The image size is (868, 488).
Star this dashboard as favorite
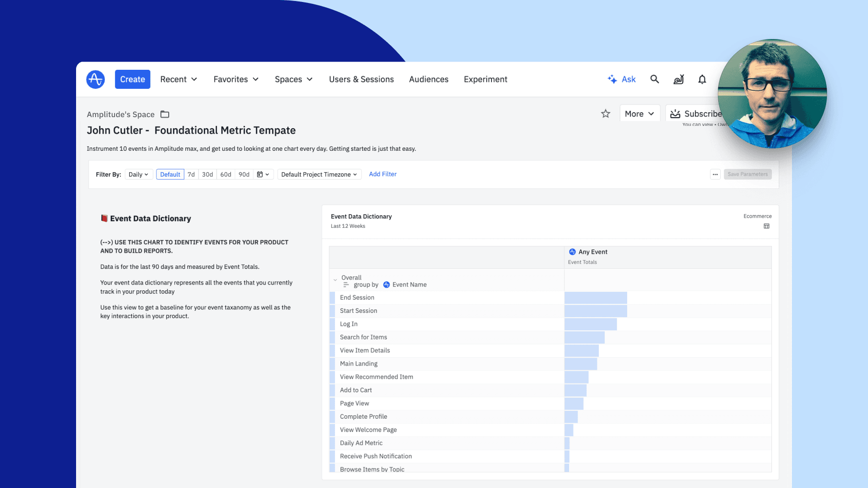[x=605, y=114]
